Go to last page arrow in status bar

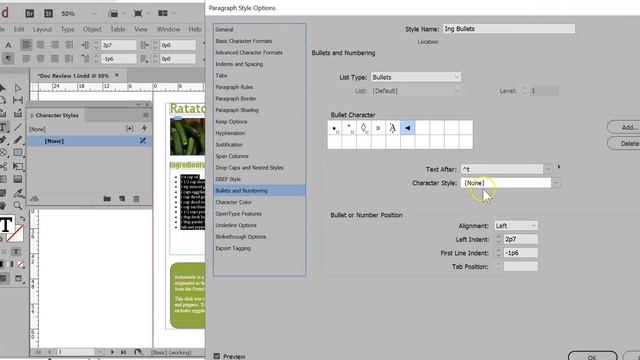coord(123,352)
